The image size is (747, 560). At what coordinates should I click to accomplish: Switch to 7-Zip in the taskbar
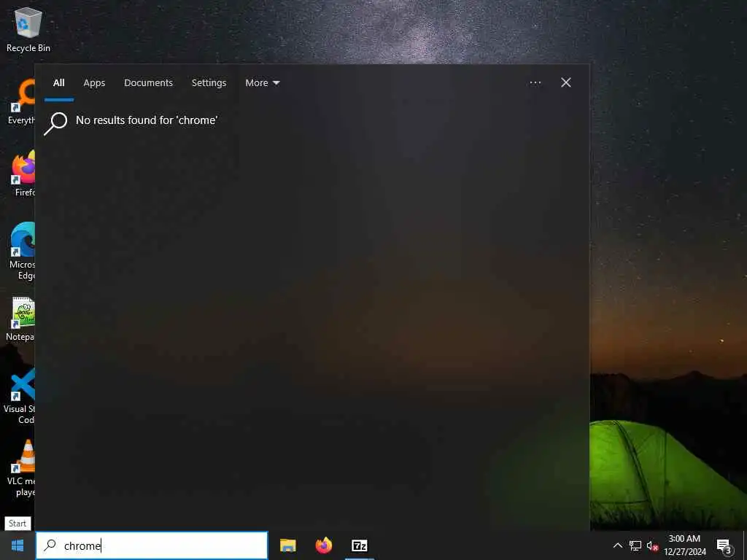point(360,545)
